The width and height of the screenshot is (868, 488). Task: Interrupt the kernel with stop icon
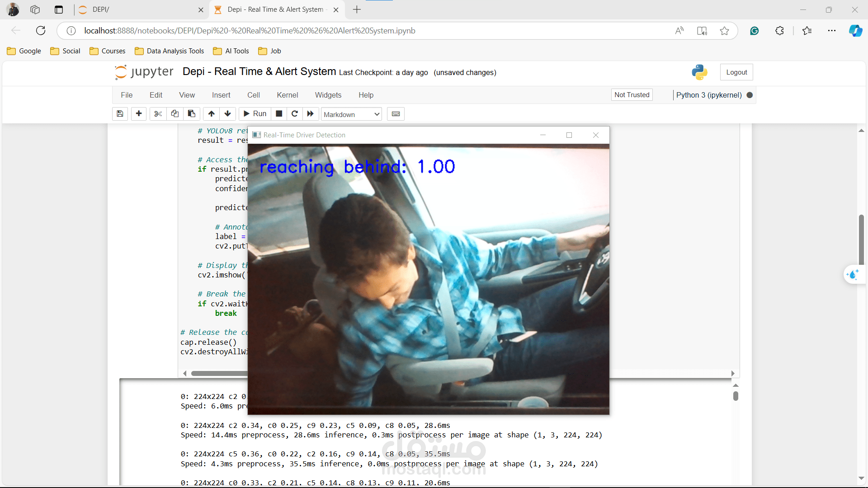tap(279, 114)
